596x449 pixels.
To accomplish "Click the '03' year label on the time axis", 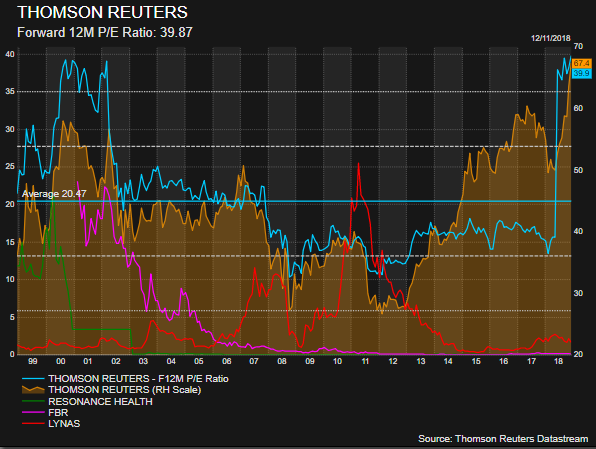I will pyautogui.click(x=143, y=361).
